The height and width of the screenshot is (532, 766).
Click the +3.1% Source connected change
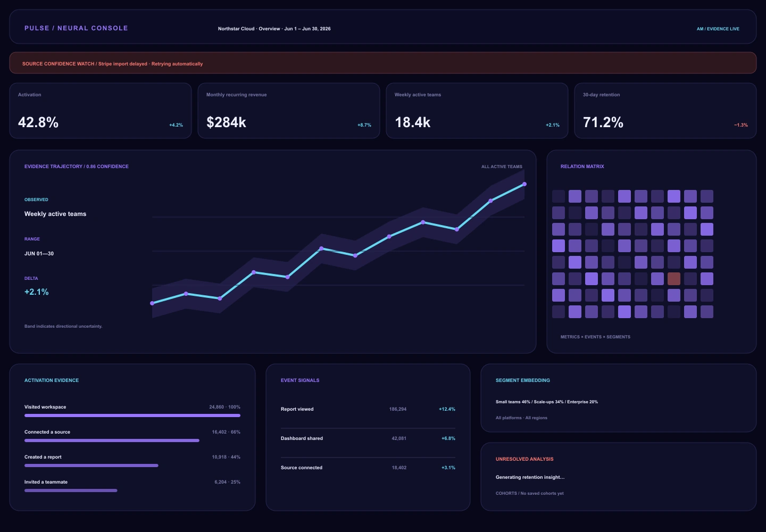[x=448, y=468]
